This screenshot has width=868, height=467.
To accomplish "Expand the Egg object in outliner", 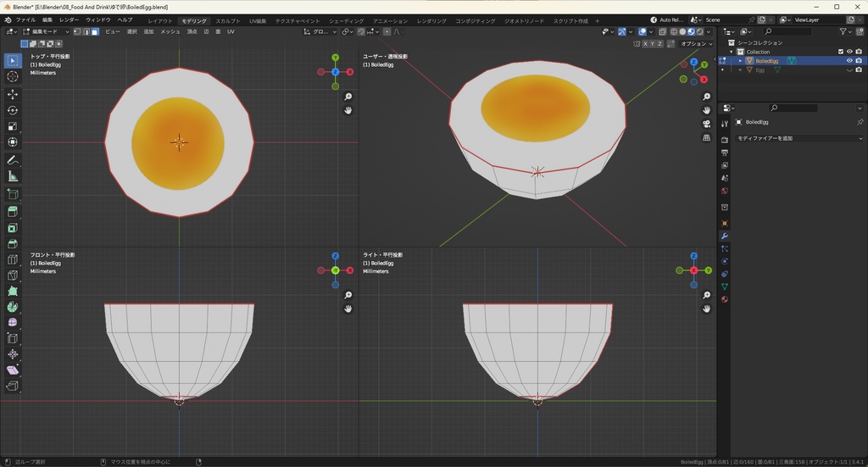I will pyautogui.click(x=740, y=70).
